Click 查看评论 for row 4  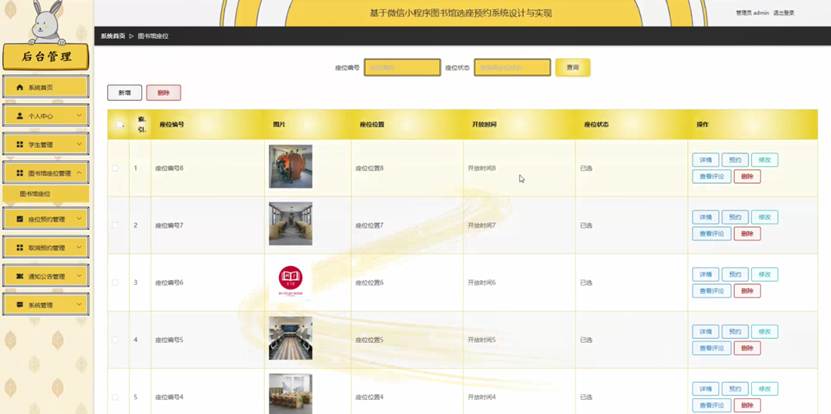(x=712, y=348)
